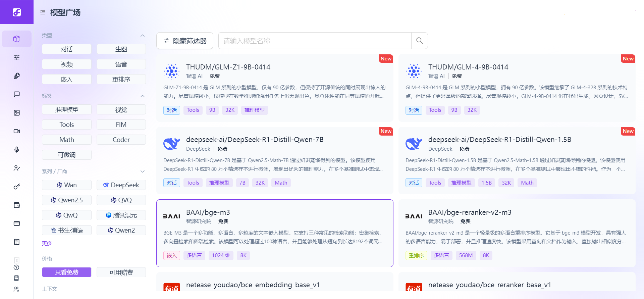The height and width of the screenshot is (299, 644).
Task: Toggle the 重排序 type filter chip
Action: tap(121, 79)
